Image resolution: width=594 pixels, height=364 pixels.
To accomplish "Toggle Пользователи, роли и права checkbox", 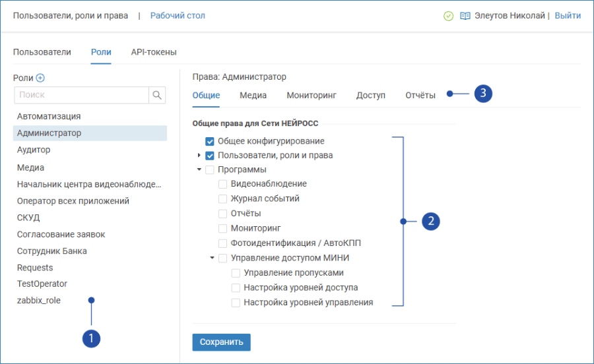I will tap(209, 156).
